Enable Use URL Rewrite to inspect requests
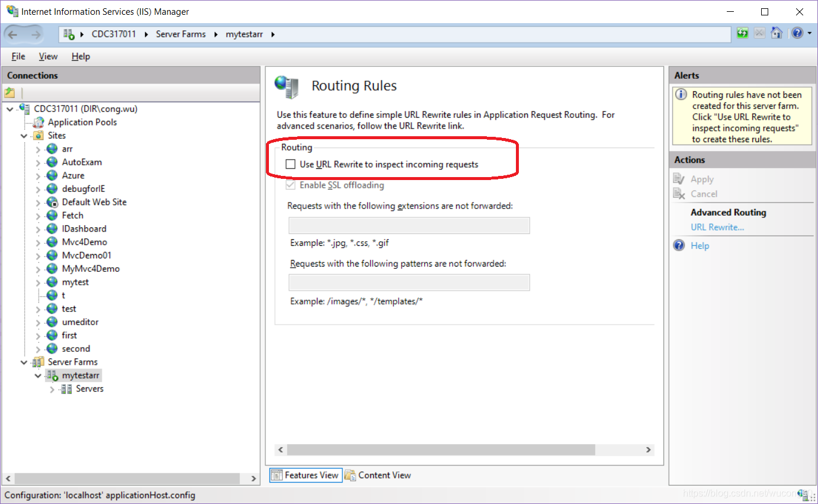The image size is (818, 504). [290, 165]
